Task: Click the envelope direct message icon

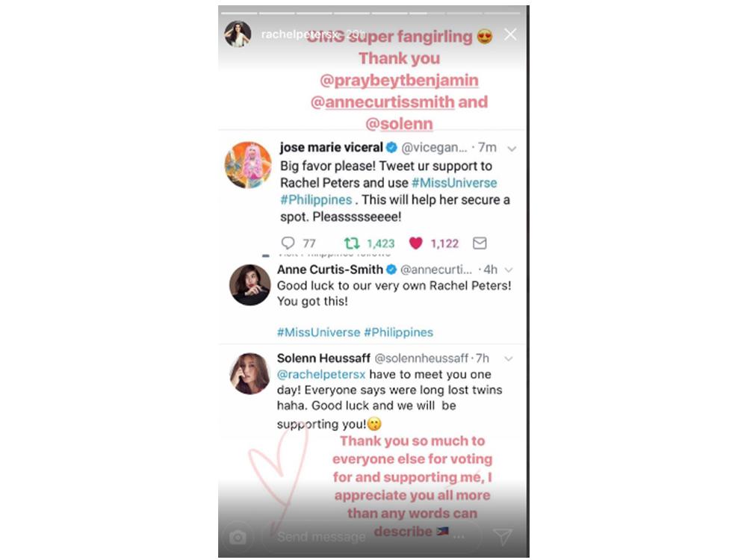Action: click(x=480, y=243)
